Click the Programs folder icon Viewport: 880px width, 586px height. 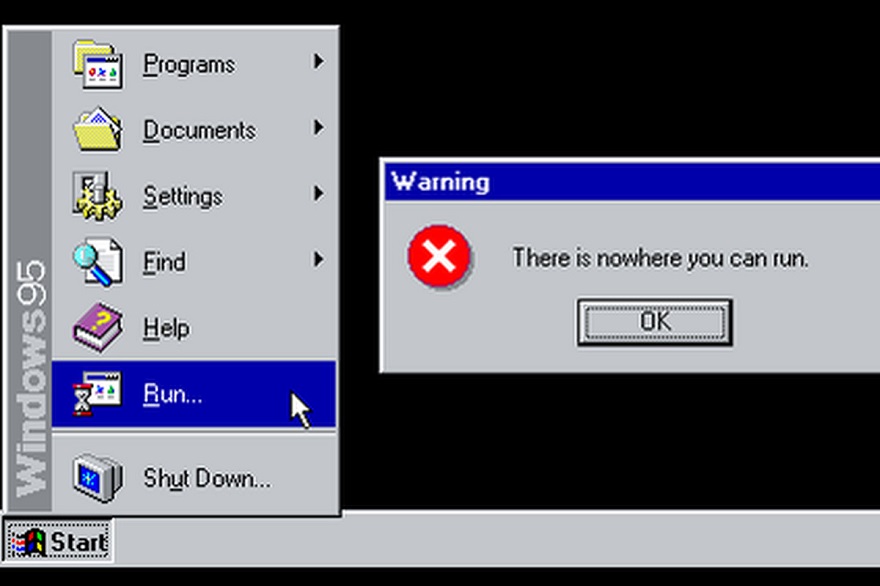98,64
